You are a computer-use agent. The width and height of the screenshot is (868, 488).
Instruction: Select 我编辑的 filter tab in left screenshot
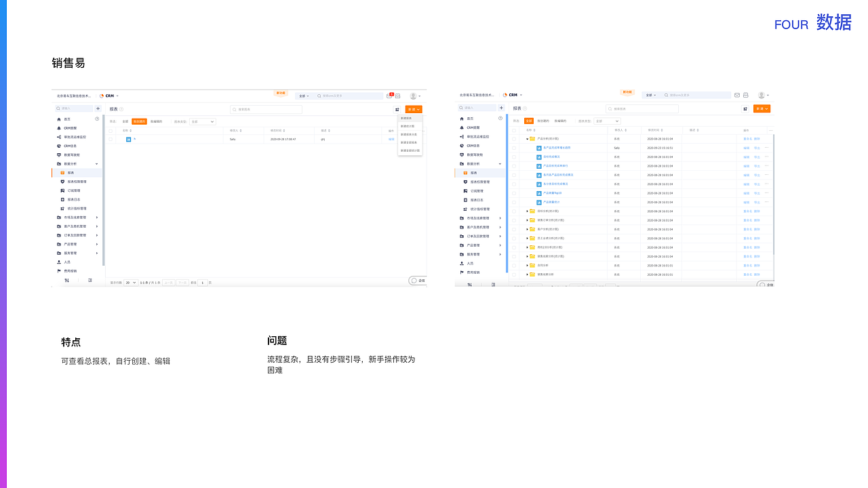pyautogui.click(x=156, y=121)
